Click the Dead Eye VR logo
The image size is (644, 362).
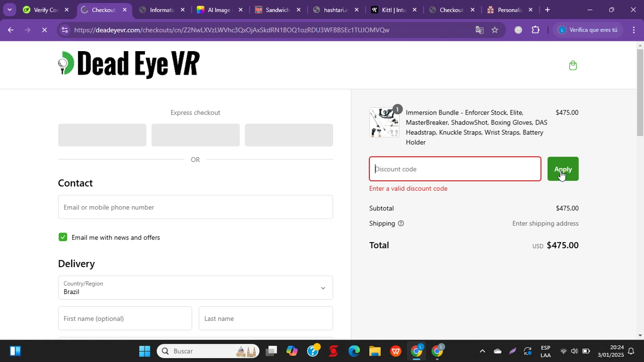(x=129, y=64)
